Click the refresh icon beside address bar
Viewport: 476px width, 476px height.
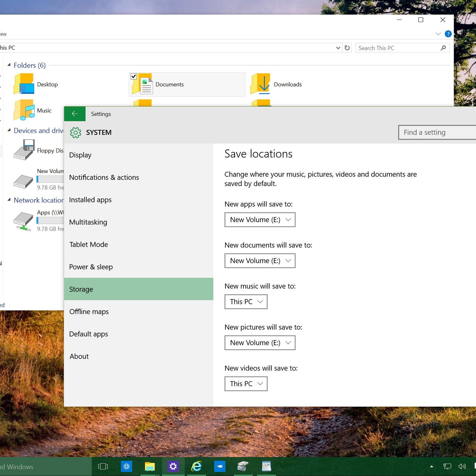pyautogui.click(x=347, y=48)
